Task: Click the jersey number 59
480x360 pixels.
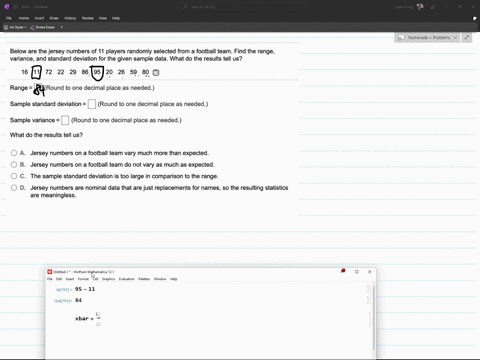Action: [133, 72]
